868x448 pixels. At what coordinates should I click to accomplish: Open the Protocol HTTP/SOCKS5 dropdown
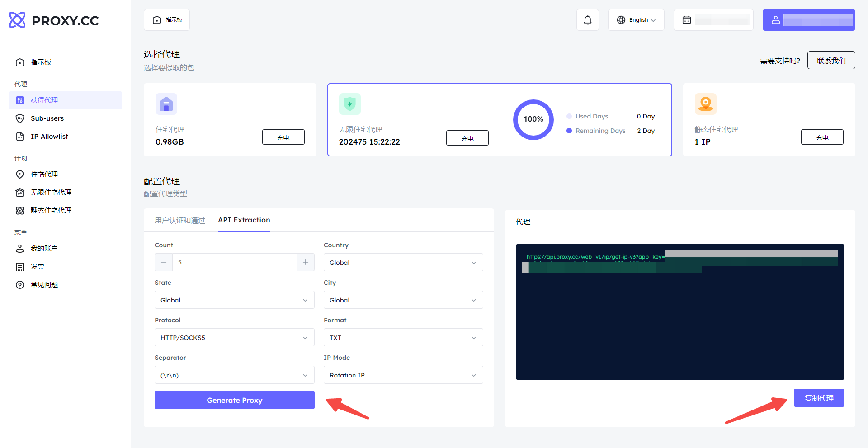235,337
